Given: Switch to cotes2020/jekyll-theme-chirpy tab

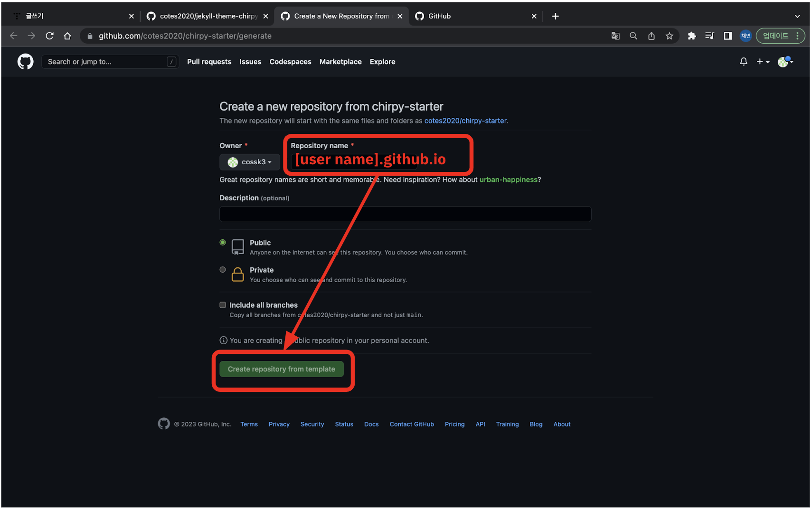Looking at the screenshot, I should [x=208, y=16].
